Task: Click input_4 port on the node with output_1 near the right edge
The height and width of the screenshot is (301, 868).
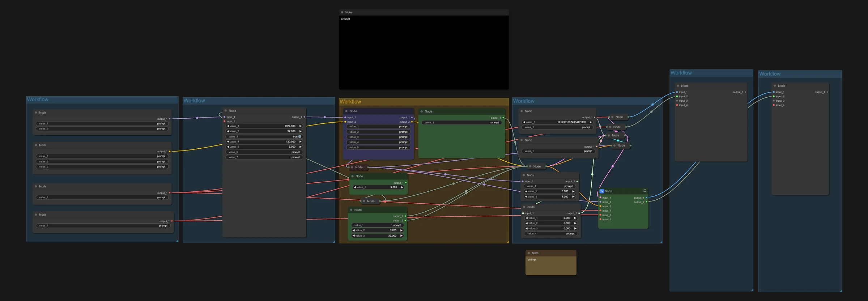Action: [774, 105]
